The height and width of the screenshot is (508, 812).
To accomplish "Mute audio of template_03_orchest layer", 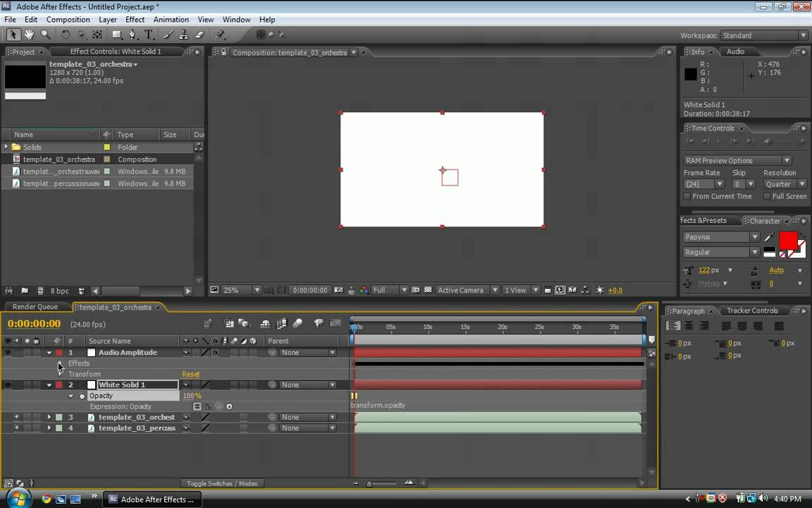I will [x=17, y=417].
